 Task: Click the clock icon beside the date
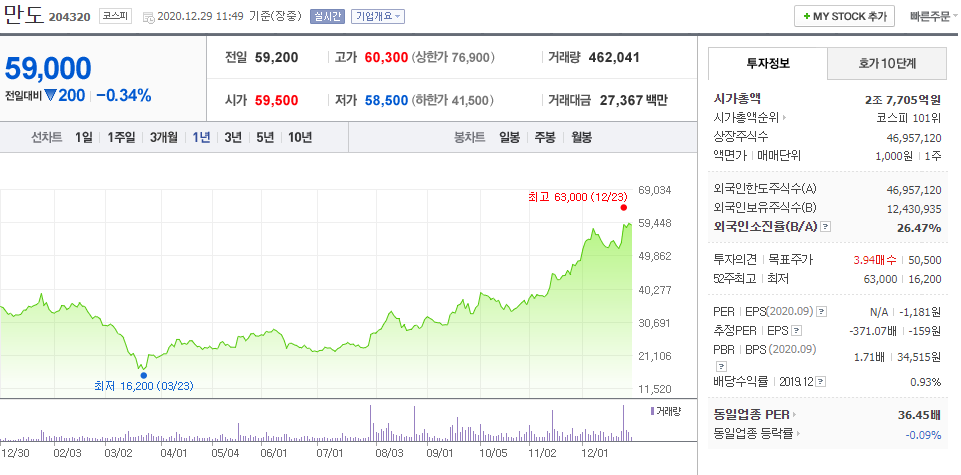(149, 17)
